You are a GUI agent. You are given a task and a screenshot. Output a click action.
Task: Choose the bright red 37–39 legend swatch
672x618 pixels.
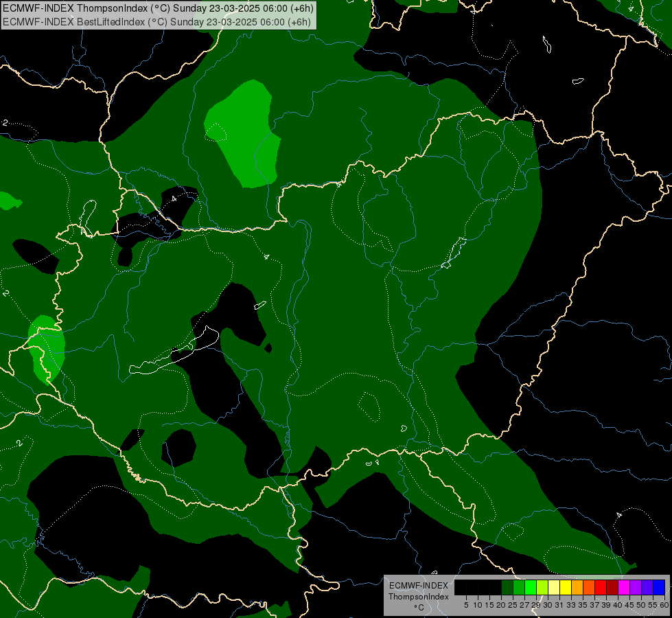tap(601, 587)
